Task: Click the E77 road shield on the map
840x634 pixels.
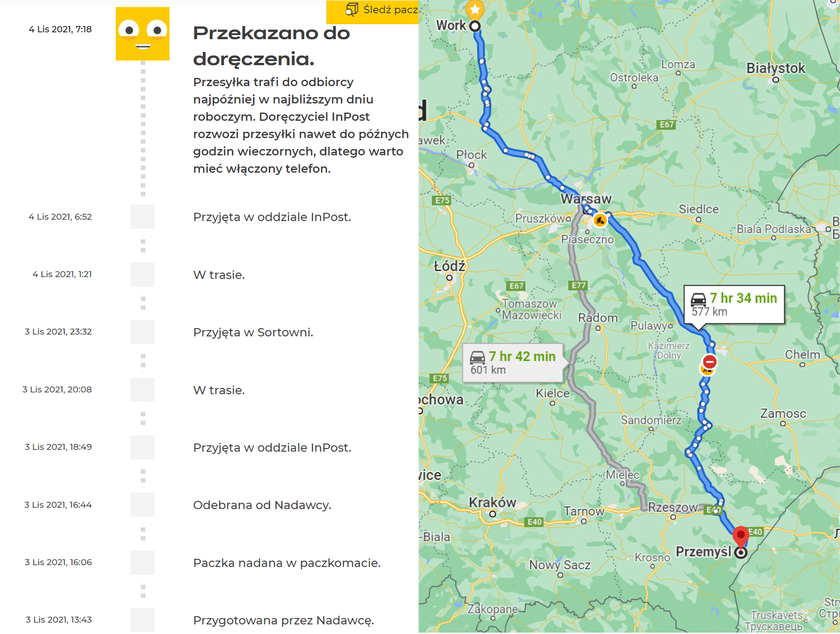Action: click(x=578, y=285)
